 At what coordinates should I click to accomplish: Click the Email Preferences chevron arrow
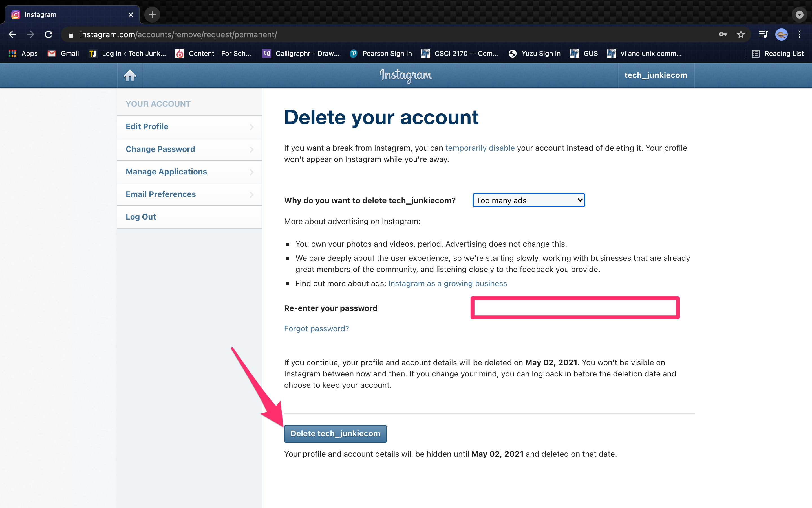(x=252, y=194)
